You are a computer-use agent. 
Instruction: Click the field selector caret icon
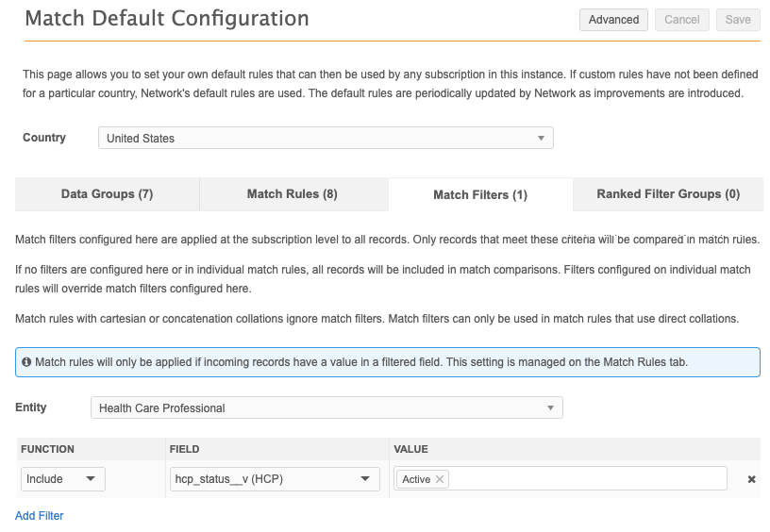365,479
